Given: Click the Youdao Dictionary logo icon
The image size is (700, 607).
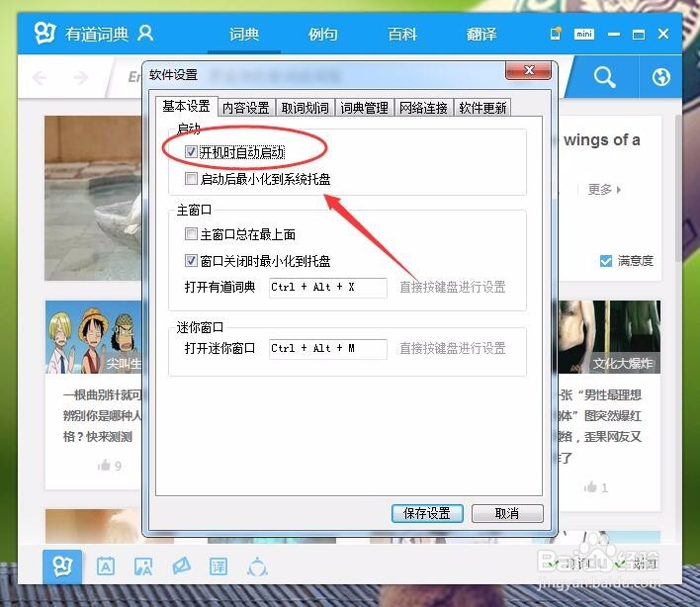Looking at the screenshot, I should coord(44,33).
